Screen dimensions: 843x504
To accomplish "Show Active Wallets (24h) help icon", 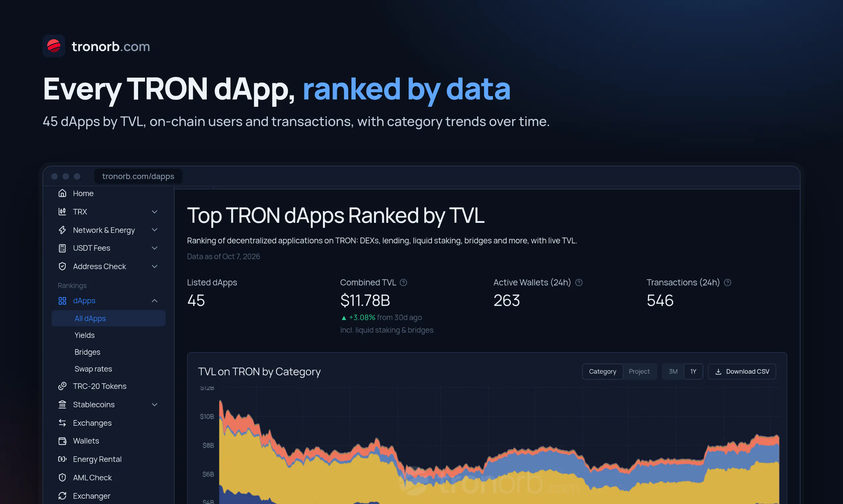I will click(x=579, y=283).
